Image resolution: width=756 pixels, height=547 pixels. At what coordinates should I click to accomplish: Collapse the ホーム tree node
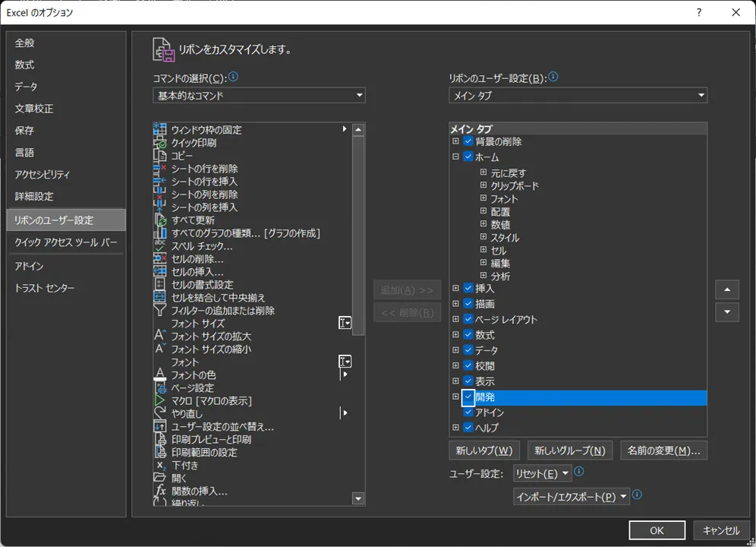click(x=456, y=157)
